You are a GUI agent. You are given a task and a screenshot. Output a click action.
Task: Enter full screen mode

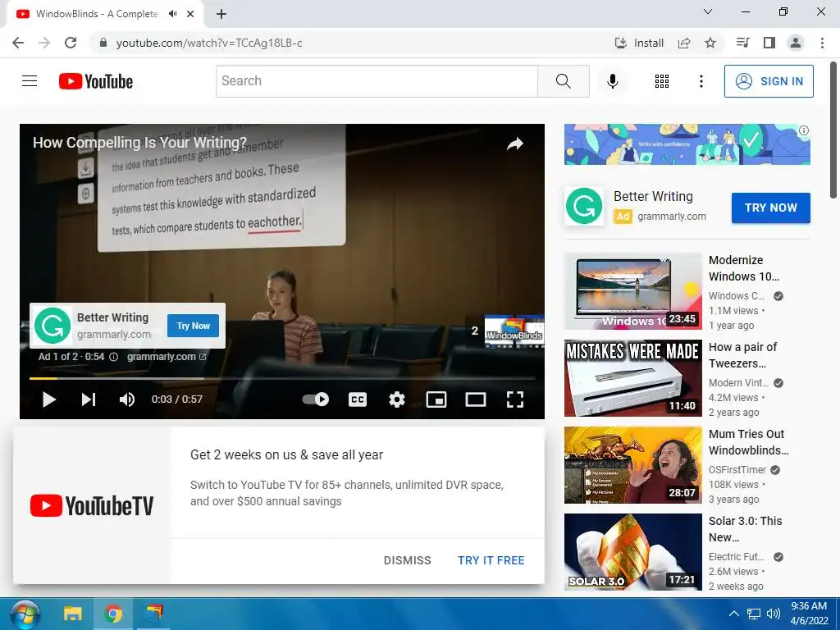pos(515,399)
